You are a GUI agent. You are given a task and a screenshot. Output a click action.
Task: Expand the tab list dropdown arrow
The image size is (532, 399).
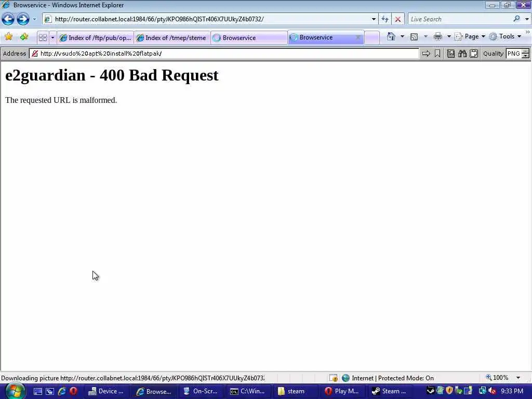point(52,37)
